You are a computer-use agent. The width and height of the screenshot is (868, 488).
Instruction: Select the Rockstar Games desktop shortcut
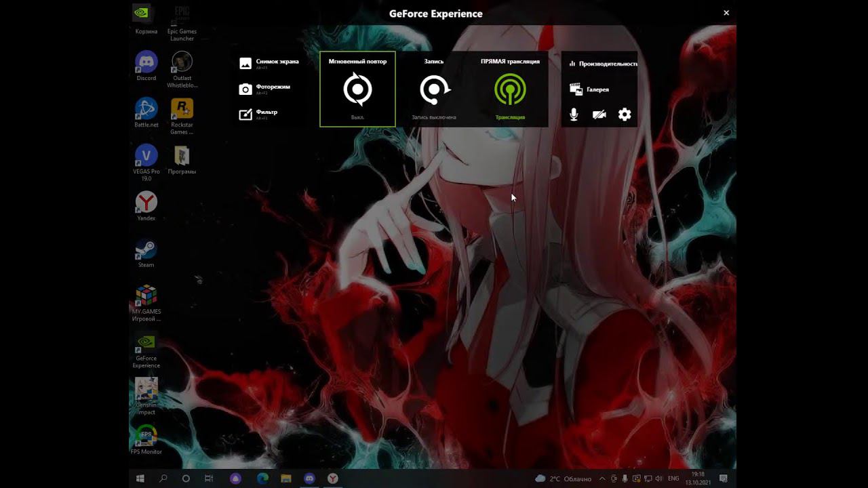pos(182,116)
